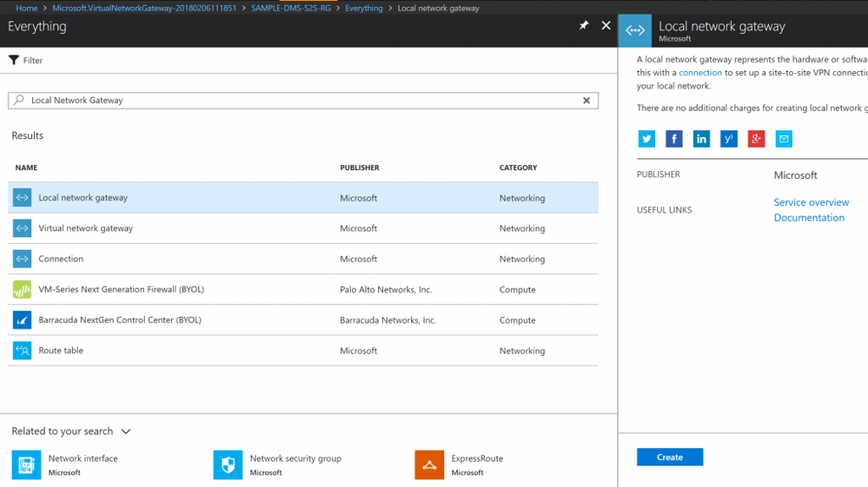This screenshot has height=487, width=868.
Task: Clear the search box text
Action: coord(586,101)
